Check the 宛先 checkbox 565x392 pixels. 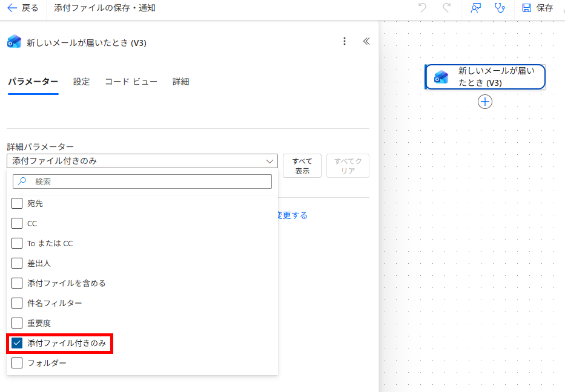point(17,203)
